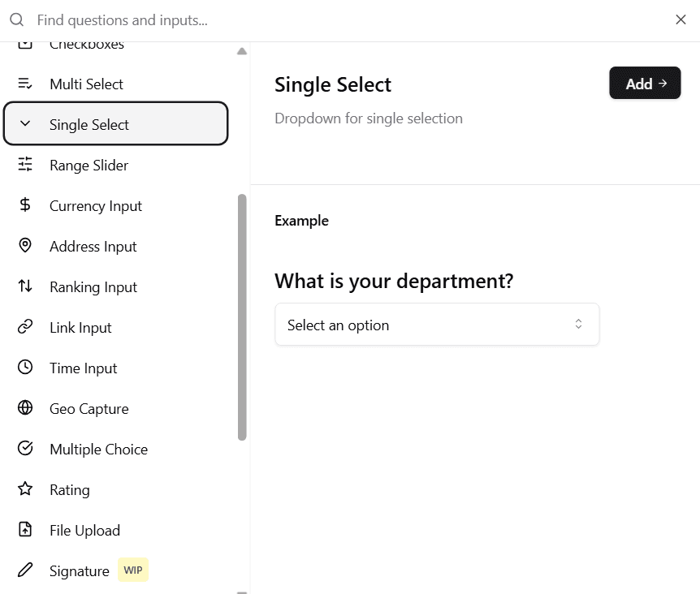Open the Select an option dropdown

(437, 324)
